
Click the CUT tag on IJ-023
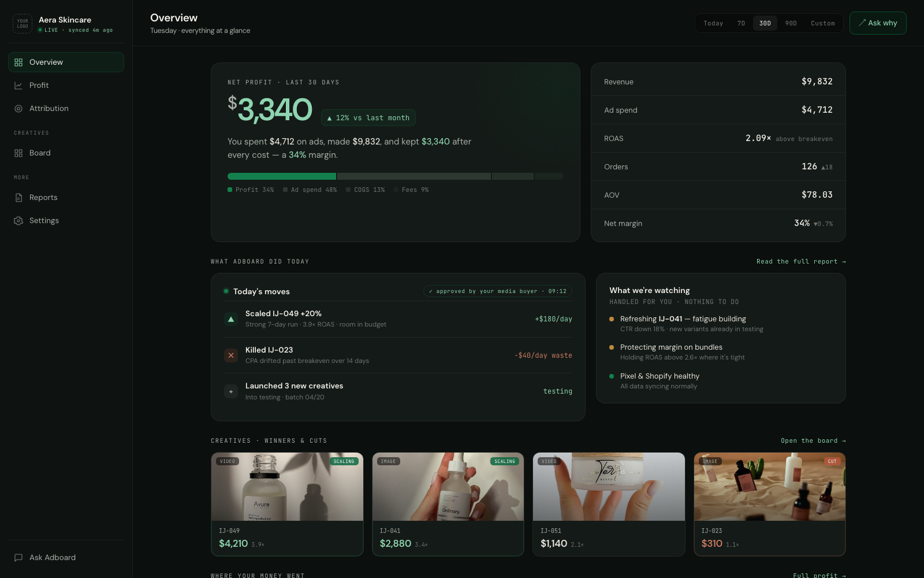coord(832,461)
